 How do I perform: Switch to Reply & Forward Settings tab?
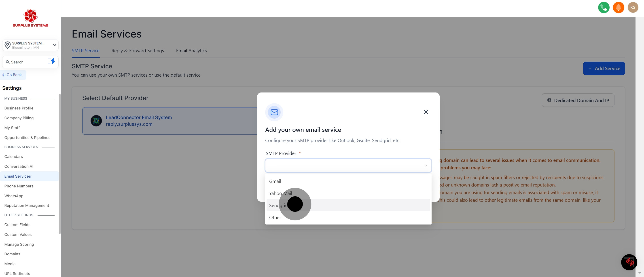tap(138, 51)
